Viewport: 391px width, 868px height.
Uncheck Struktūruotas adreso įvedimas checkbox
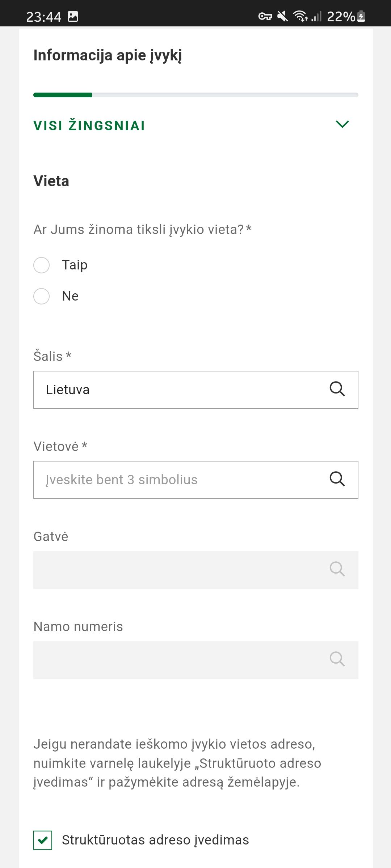(43, 840)
